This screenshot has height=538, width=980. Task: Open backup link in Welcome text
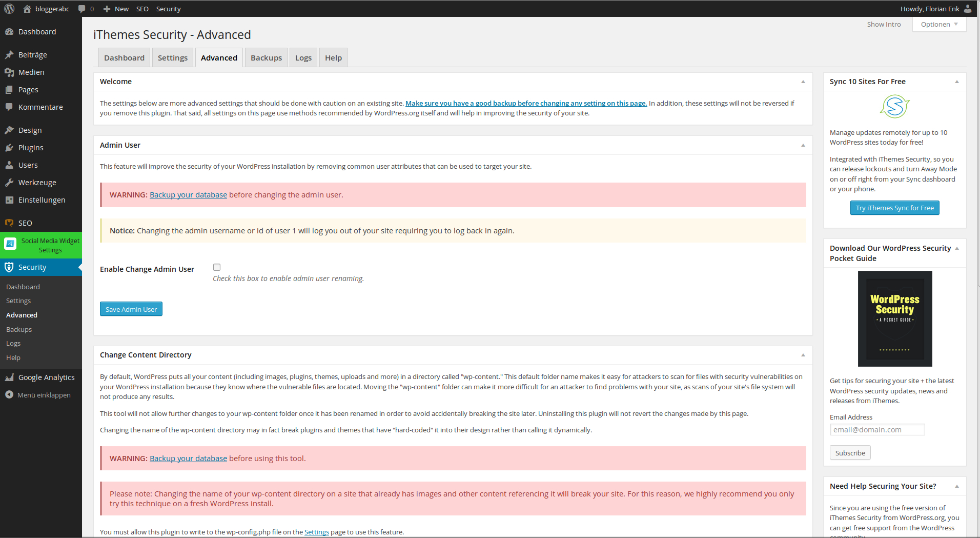[x=526, y=103]
